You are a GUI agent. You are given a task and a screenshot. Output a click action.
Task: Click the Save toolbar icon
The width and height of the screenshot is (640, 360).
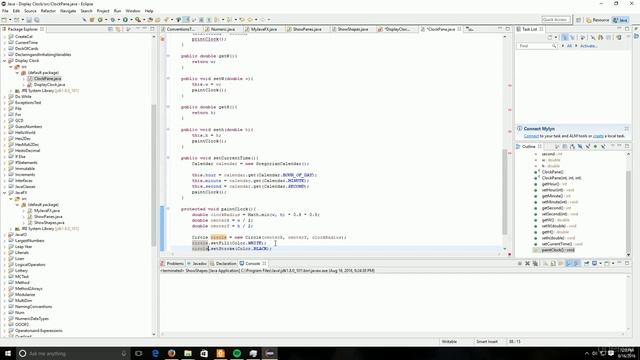pos(29,20)
